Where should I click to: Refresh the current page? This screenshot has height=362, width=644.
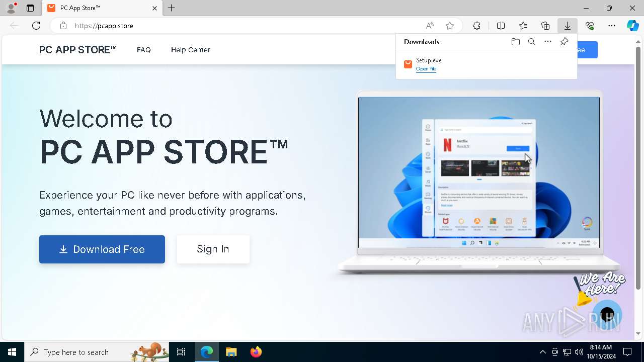pyautogui.click(x=36, y=26)
